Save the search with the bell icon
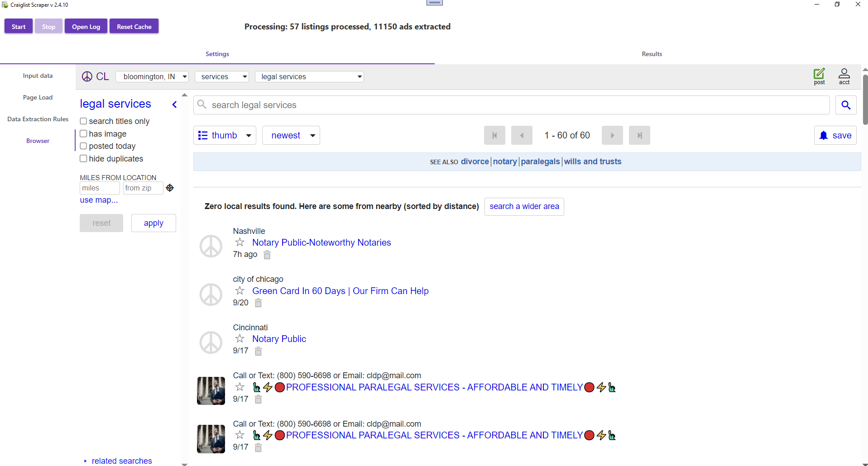The width and height of the screenshot is (868, 466). coord(834,135)
